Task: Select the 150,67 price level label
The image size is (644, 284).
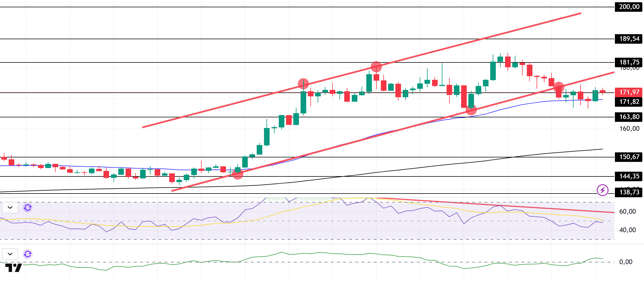Action: pos(629,157)
